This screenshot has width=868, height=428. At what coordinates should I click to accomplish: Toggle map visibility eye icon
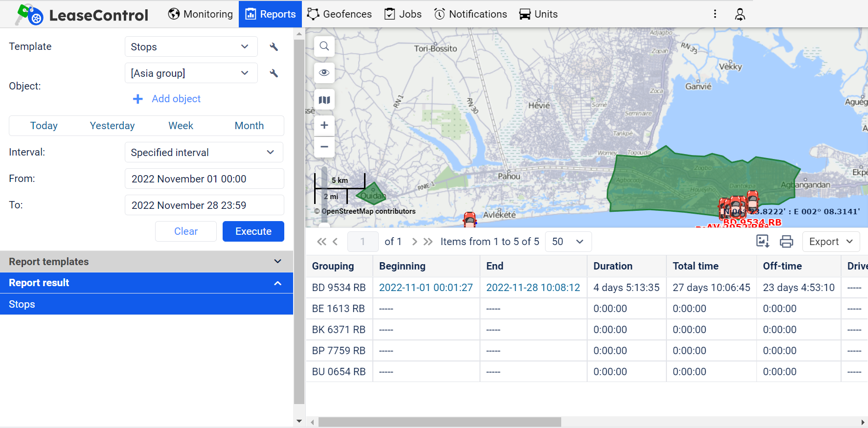click(324, 73)
